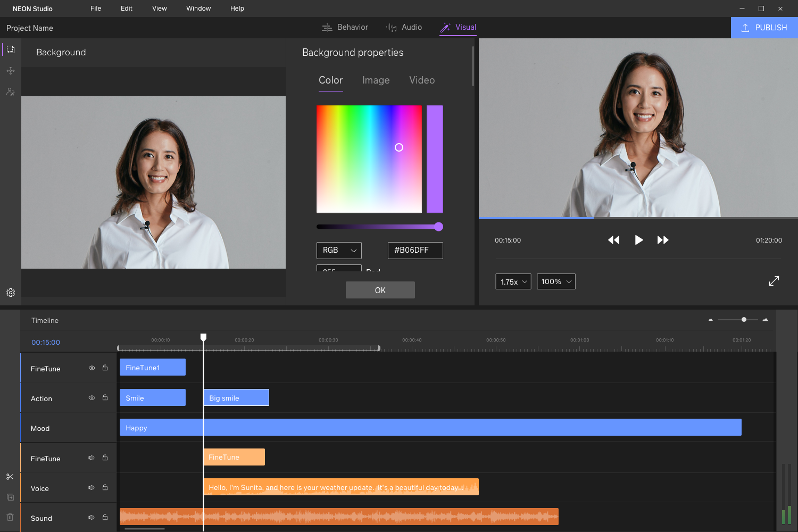Image resolution: width=798 pixels, height=532 pixels.
Task: Click the hex color field #B06DFF
Action: (415, 251)
